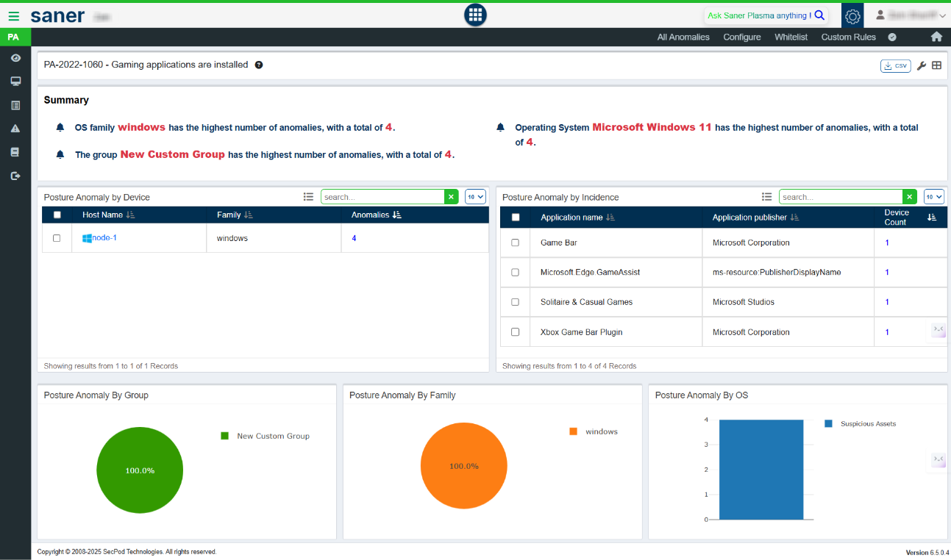Sort by Application name column icon
Screen dimensions: 951x560
point(610,218)
